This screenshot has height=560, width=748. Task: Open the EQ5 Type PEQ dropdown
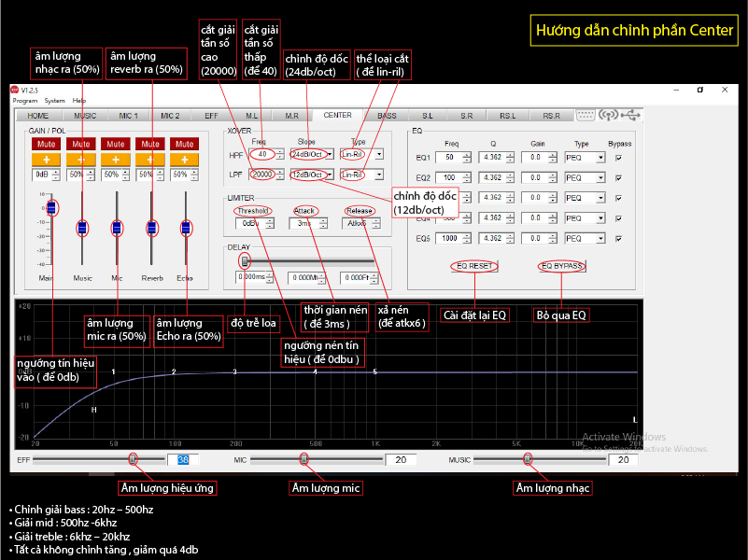pos(600,238)
